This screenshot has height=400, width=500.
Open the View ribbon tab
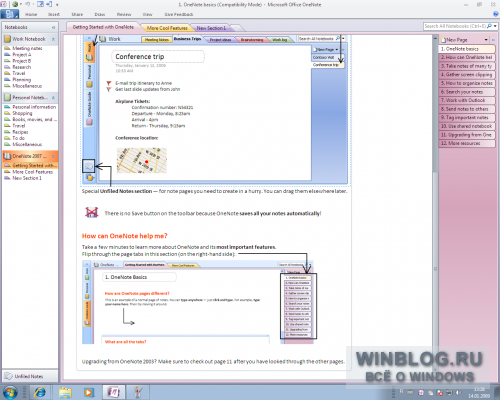(x=147, y=14)
